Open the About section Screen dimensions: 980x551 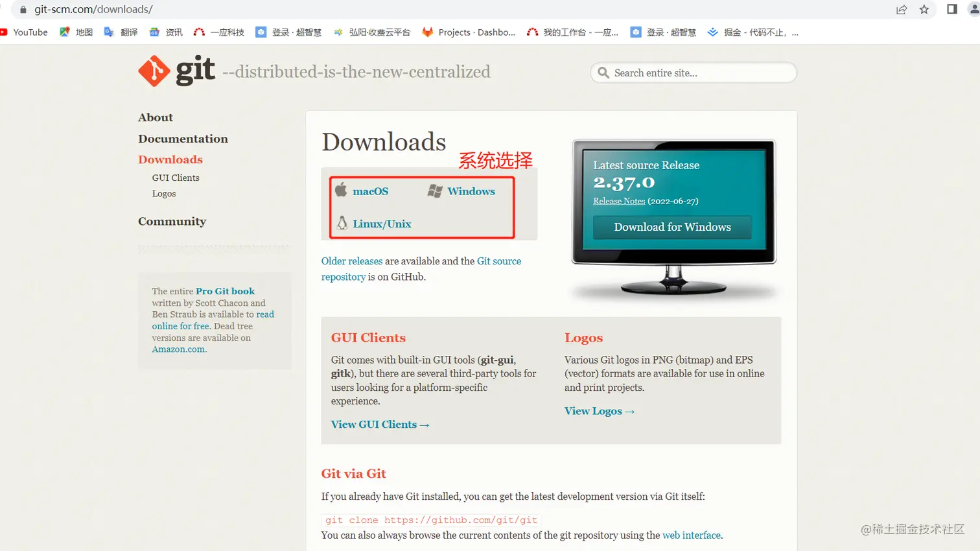pos(156,117)
